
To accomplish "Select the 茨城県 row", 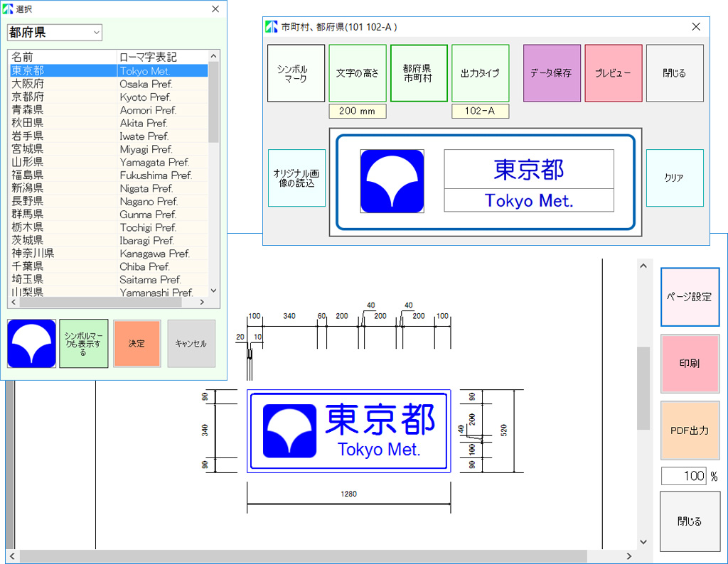I will (109, 240).
